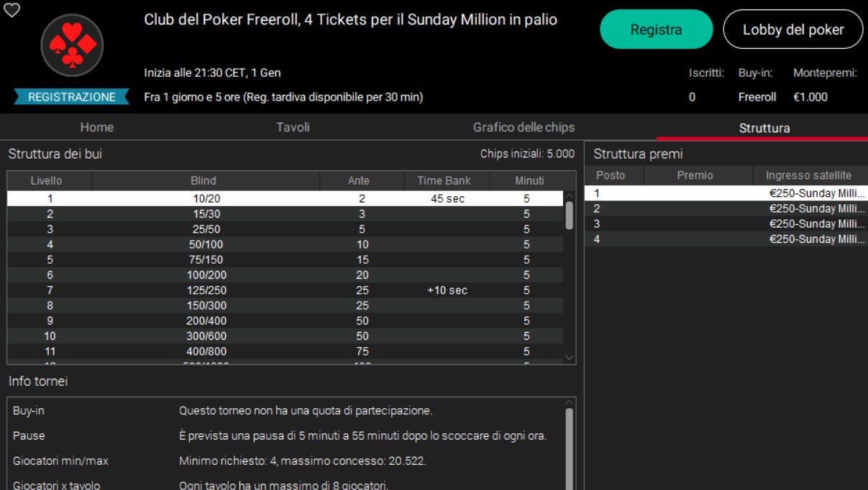Viewport: 868px width, 490px height.
Task: Click the Blind column header
Action: (x=204, y=180)
